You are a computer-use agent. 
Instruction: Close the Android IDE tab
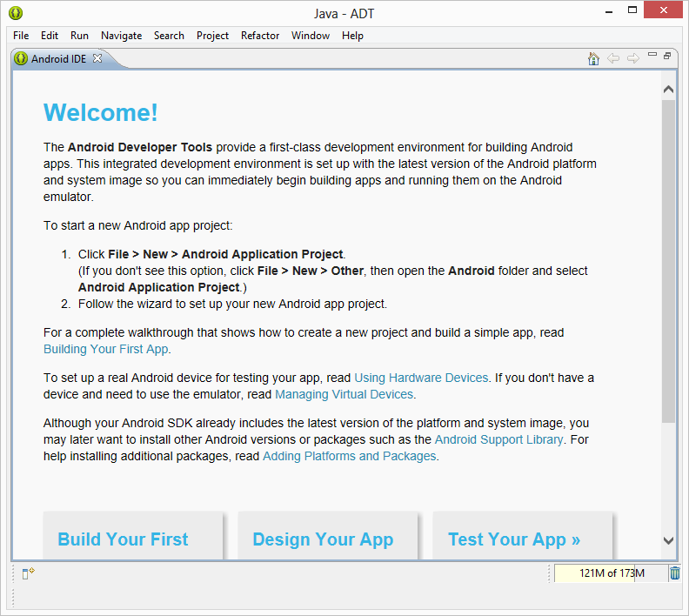(x=97, y=58)
